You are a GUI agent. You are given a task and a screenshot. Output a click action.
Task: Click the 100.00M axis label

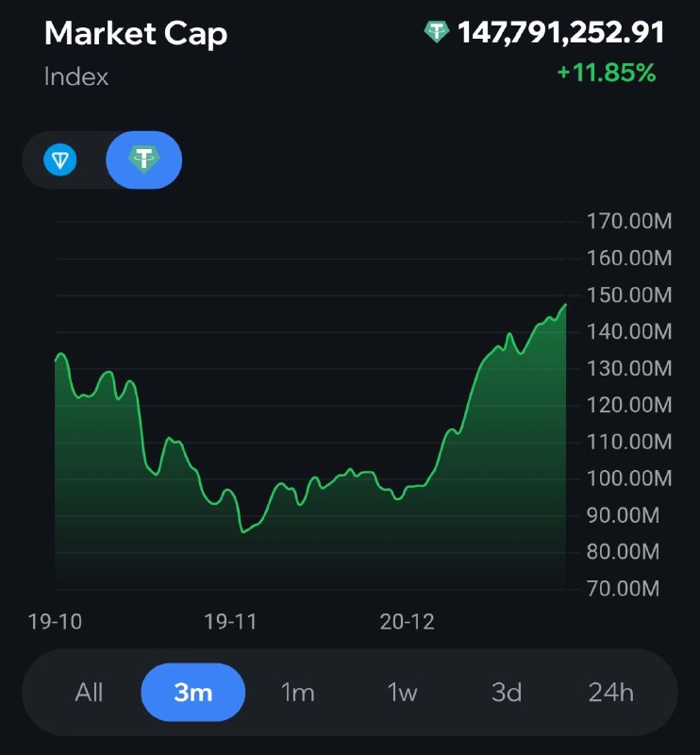pyautogui.click(x=628, y=479)
